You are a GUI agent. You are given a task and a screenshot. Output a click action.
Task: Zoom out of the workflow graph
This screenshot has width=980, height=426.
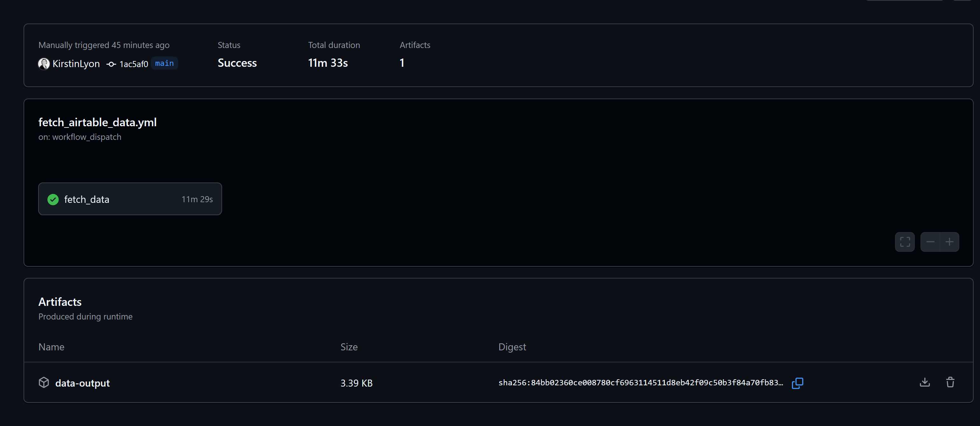click(x=930, y=242)
